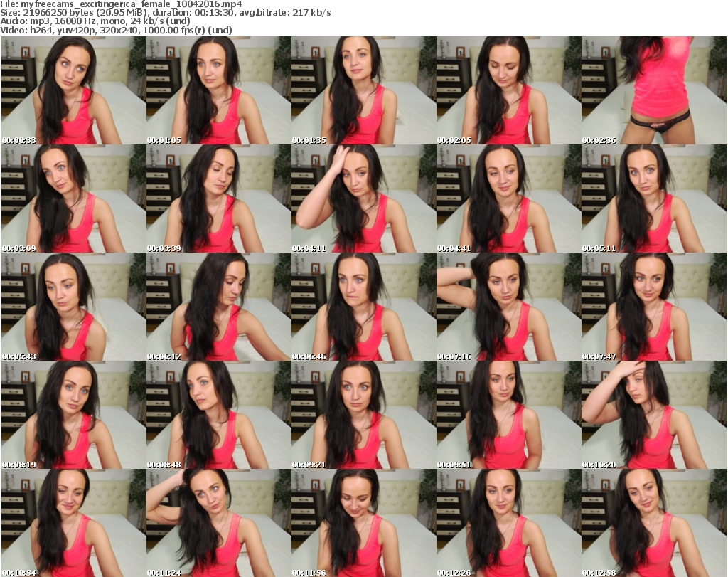728x577 pixels.
Task: Pick the thumbnail labeled 00:04:41
Action: click(508, 198)
